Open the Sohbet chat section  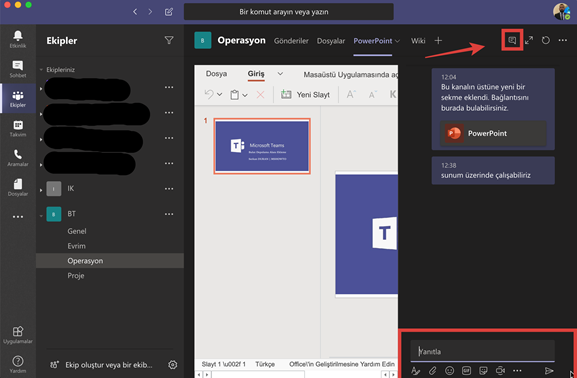[18, 69]
